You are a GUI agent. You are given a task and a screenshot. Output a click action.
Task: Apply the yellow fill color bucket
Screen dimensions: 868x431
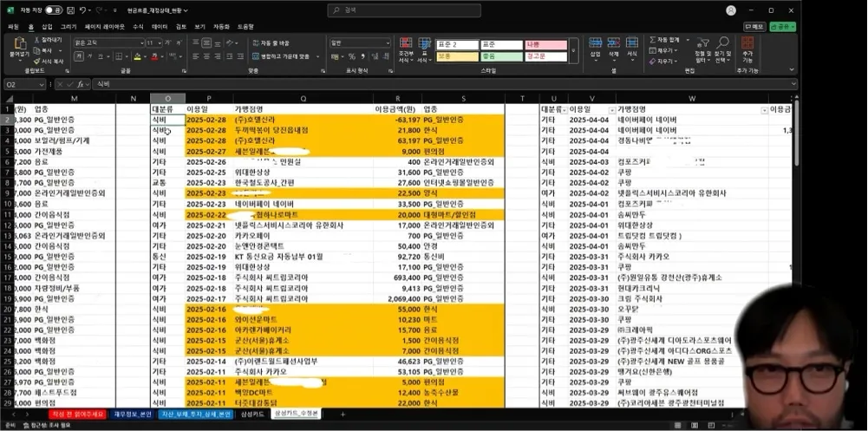coord(137,56)
